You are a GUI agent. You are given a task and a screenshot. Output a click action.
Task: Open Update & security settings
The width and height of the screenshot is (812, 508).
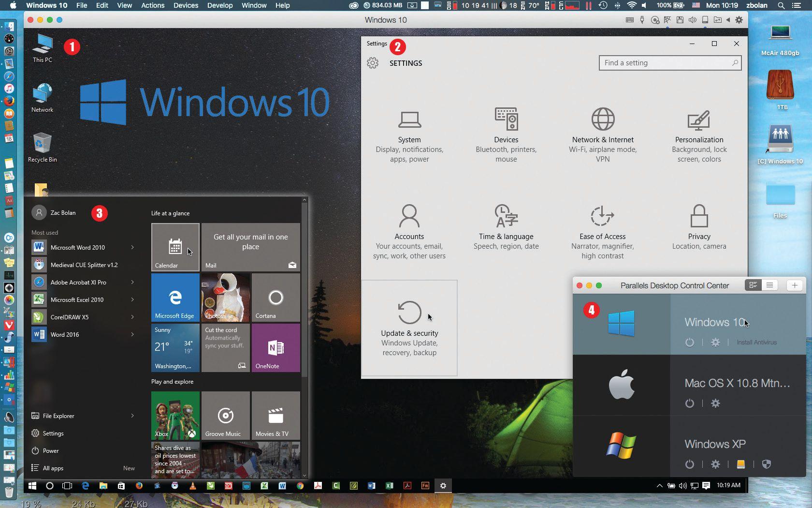[x=409, y=328]
